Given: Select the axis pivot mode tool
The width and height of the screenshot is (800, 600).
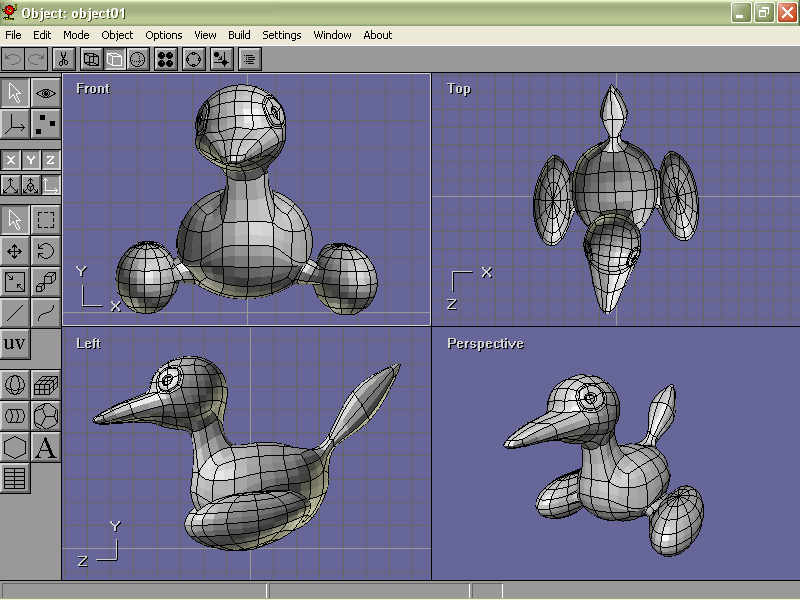Looking at the screenshot, I should 15,124.
